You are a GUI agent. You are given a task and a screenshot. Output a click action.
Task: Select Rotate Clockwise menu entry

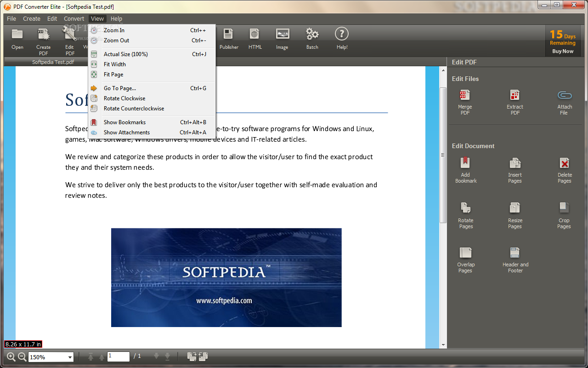[x=152, y=98]
